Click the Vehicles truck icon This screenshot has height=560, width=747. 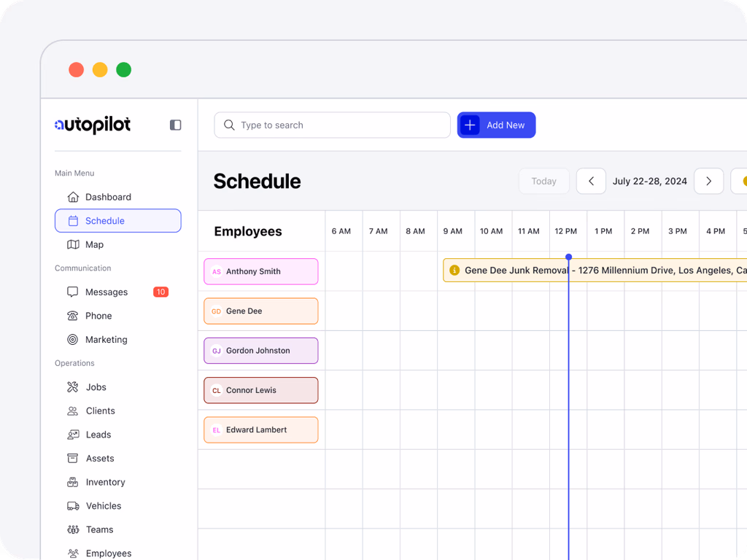pos(73,506)
